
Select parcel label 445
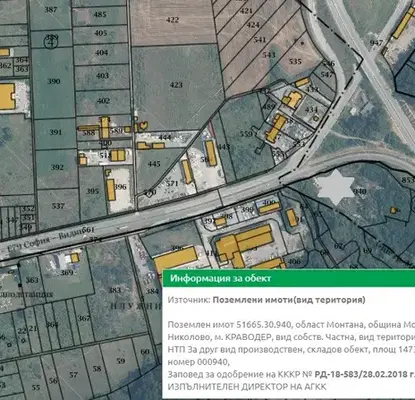pyautogui.click(x=154, y=164)
